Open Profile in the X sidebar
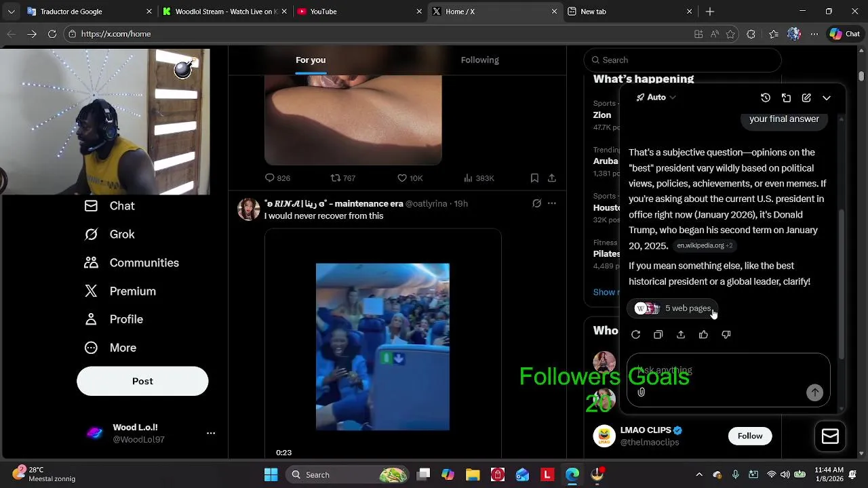 pos(113,319)
